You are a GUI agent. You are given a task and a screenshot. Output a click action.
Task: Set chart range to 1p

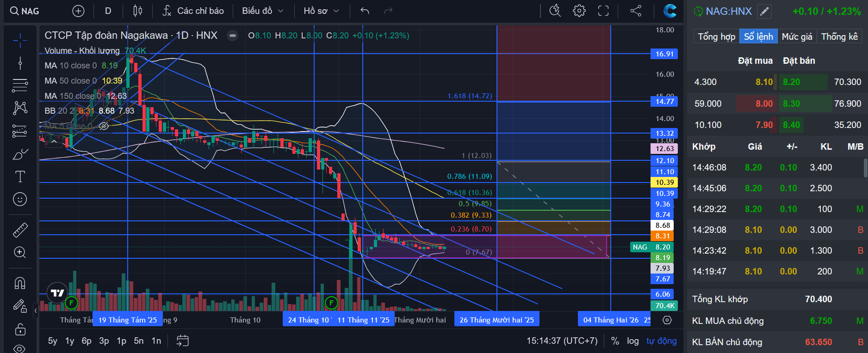coord(121,341)
